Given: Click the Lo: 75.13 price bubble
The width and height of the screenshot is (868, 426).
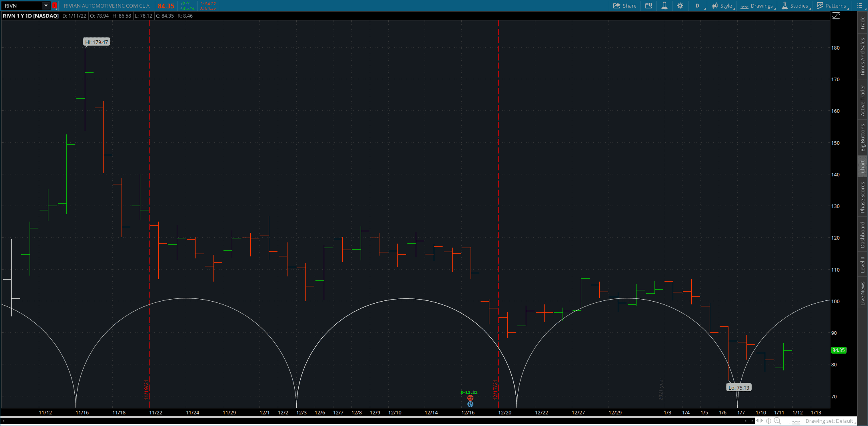Looking at the screenshot, I should (739, 387).
